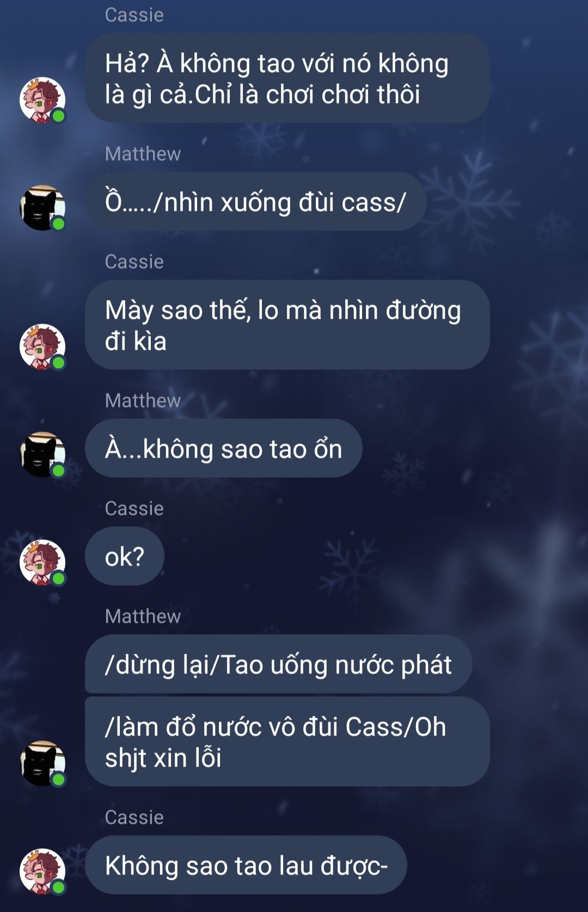588x912 pixels.
Task: Tap Cassie's avatar beside 'Không sao tao lau được-'
Action: (42, 871)
